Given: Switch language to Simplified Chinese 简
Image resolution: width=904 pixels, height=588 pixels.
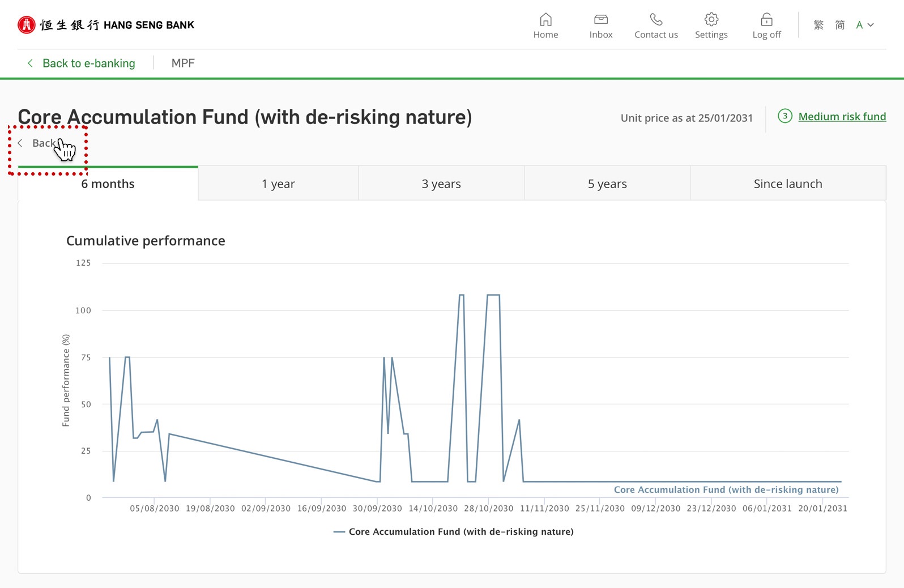Looking at the screenshot, I should point(840,25).
